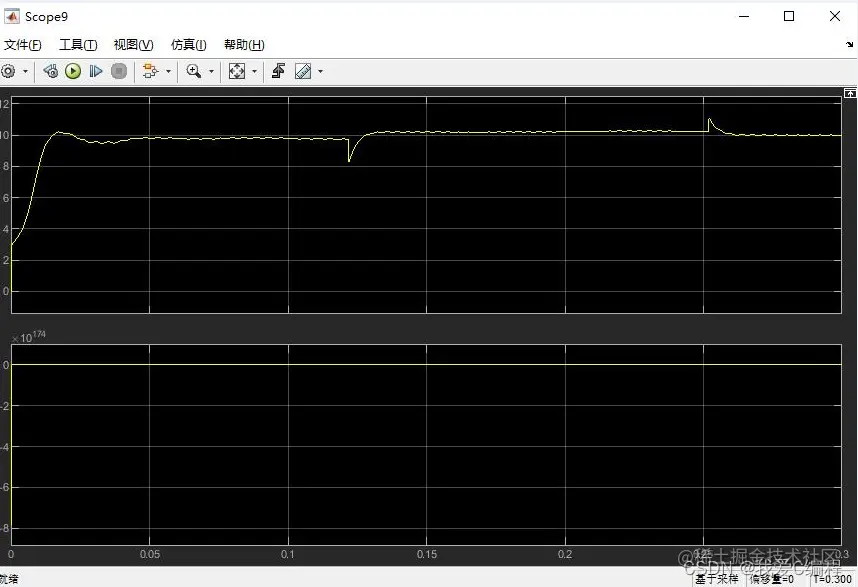Expand the Measurements dropdown arrow
The width and height of the screenshot is (858, 587).
(320, 71)
